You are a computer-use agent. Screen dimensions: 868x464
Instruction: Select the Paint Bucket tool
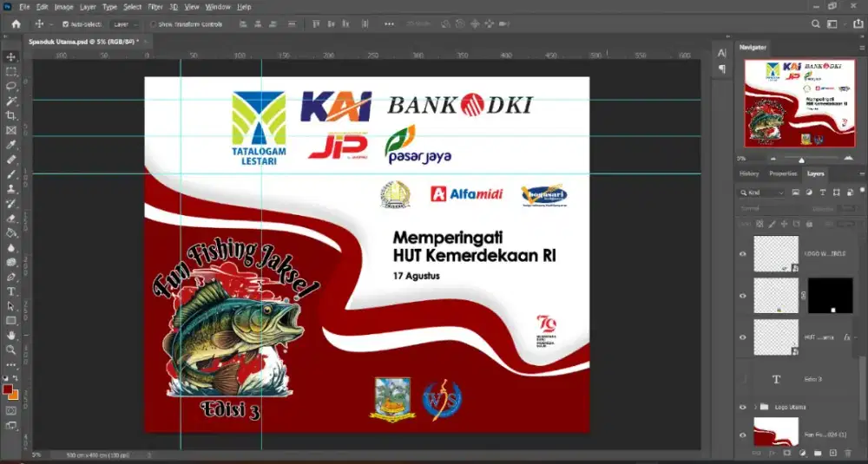tap(10, 232)
